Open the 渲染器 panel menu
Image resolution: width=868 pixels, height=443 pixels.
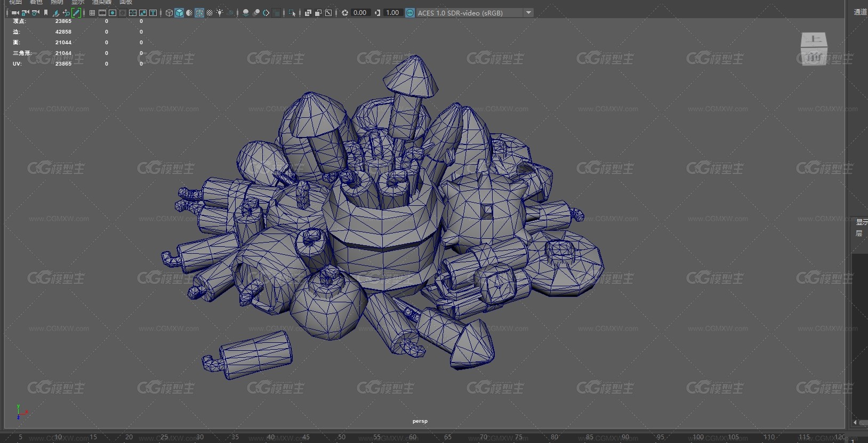click(x=102, y=2)
